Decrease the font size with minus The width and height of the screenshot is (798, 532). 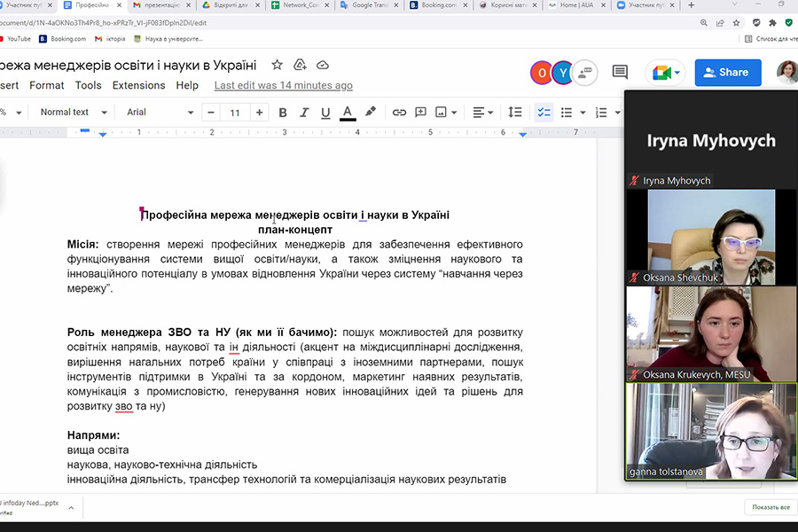coord(211,113)
